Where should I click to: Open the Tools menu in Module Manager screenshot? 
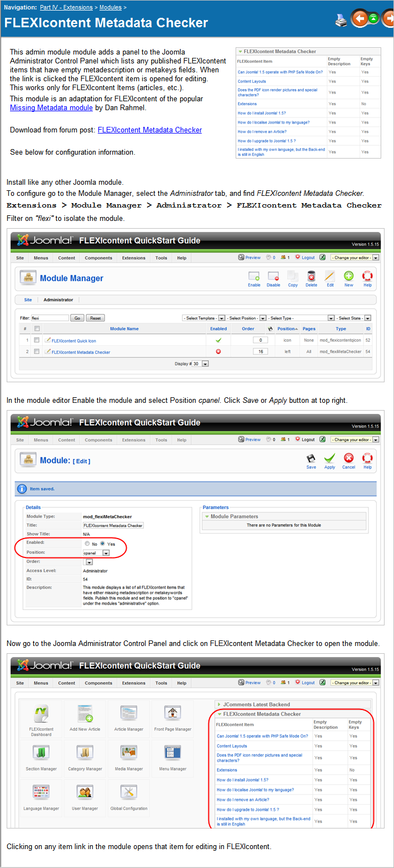tap(161, 258)
